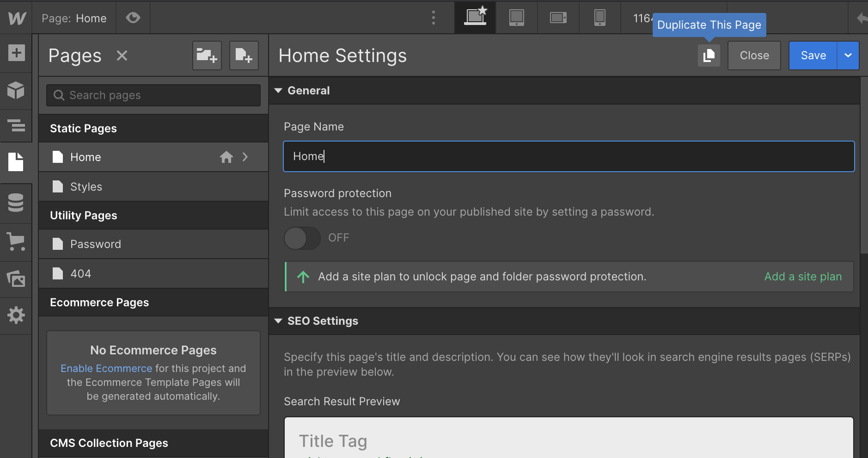Image resolution: width=868 pixels, height=458 pixels.
Task: Open the three-dot more options menu
Action: tap(434, 18)
